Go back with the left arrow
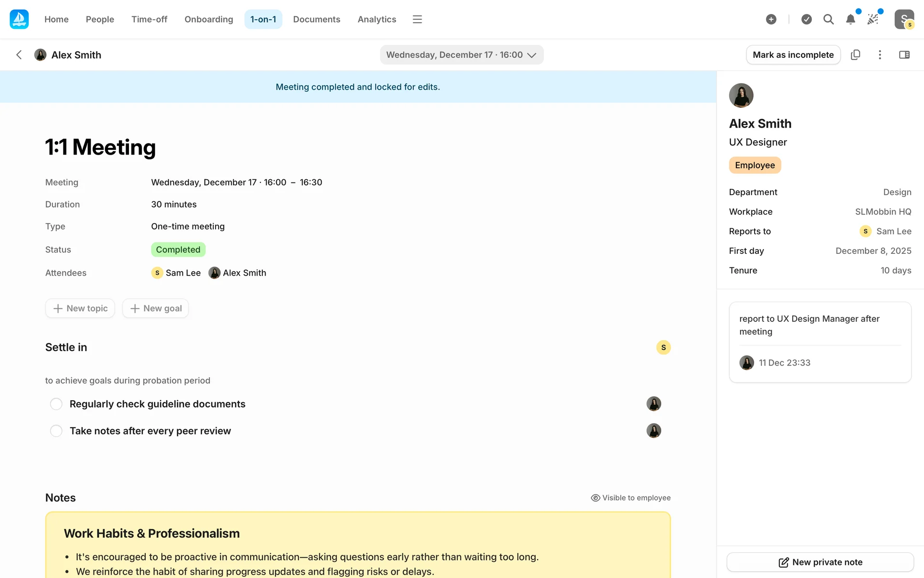The height and width of the screenshot is (578, 924). coord(19,55)
